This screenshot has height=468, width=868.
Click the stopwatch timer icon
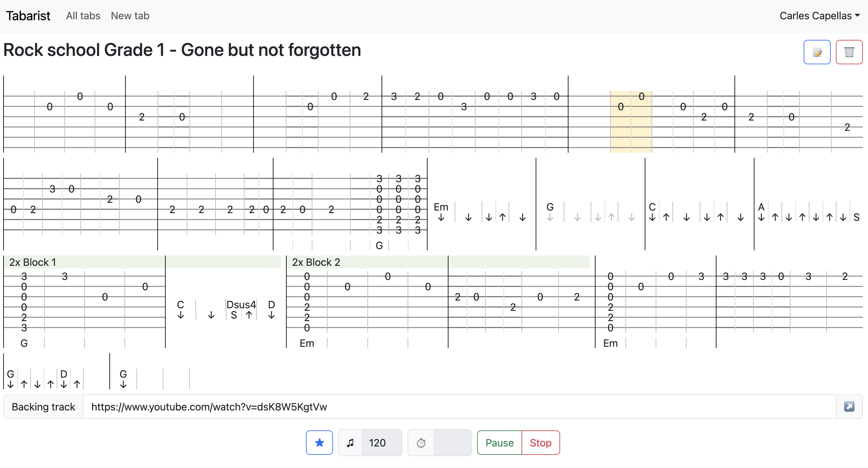coord(421,442)
